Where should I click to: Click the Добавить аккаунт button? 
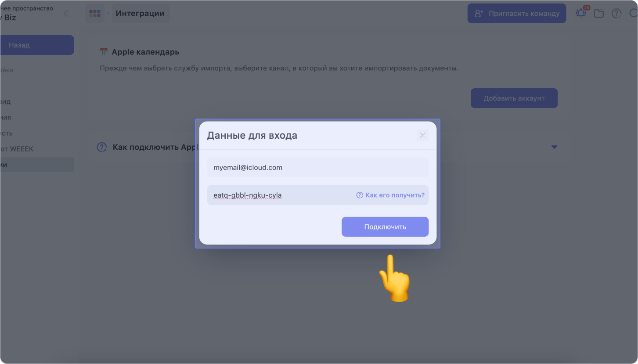[514, 98]
